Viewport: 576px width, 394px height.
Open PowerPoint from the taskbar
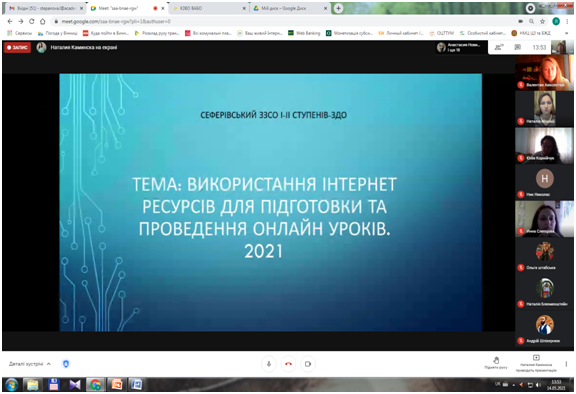point(116,385)
